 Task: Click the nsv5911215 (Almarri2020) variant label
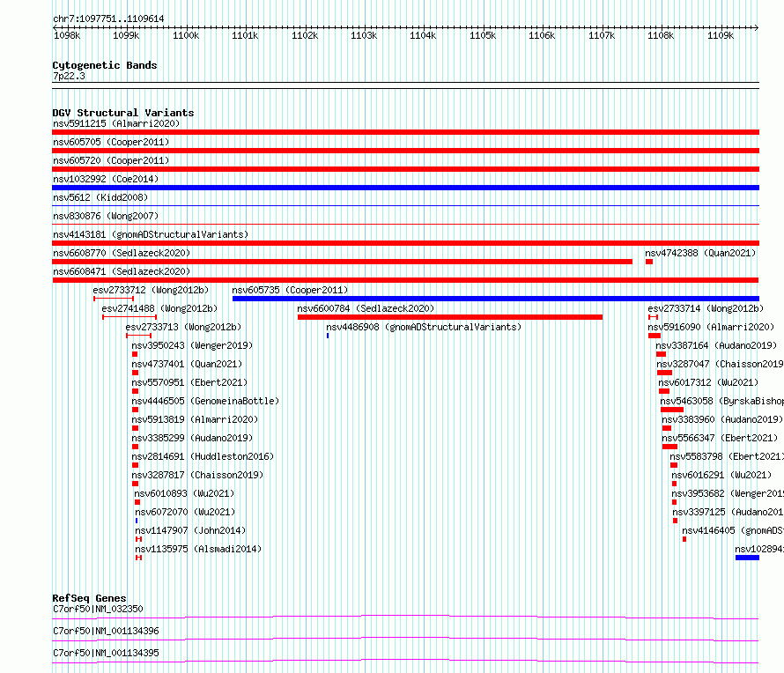(116, 123)
